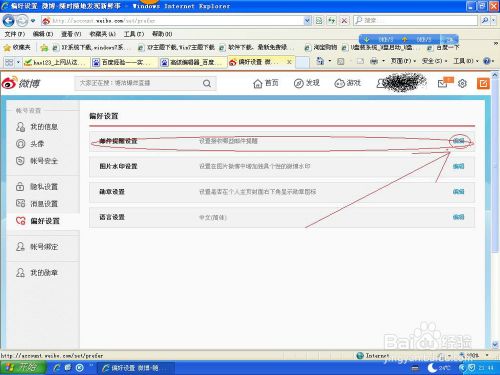
Task: Switch to the hao123 tab
Action: tap(56, 62)
